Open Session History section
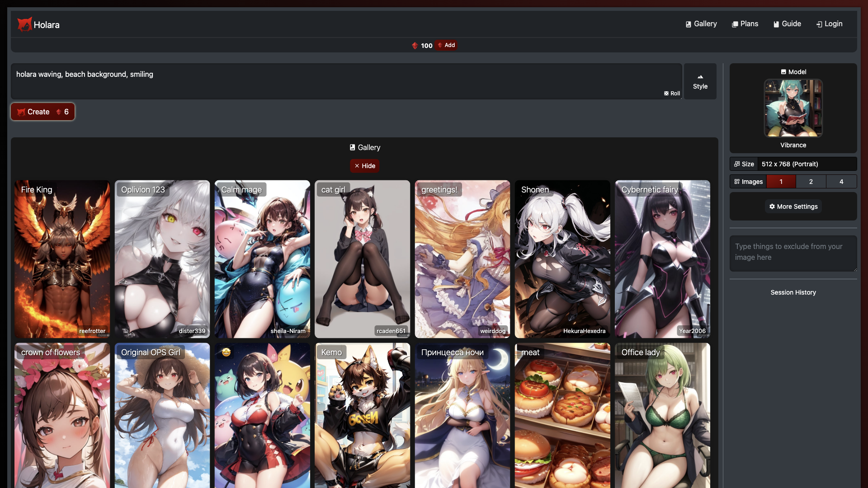 pyautogui.click(x=793, y=292)
